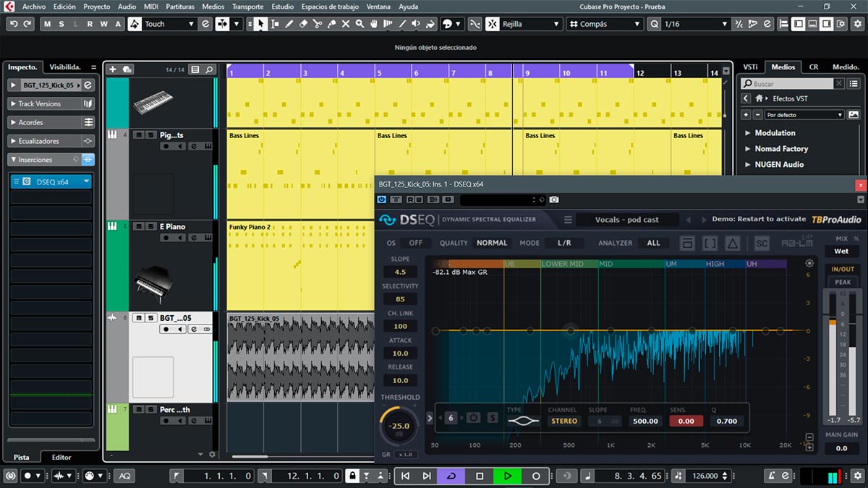Add a new track with plus button
Viewport: 868px width, 488px height.
pos(112,69)
